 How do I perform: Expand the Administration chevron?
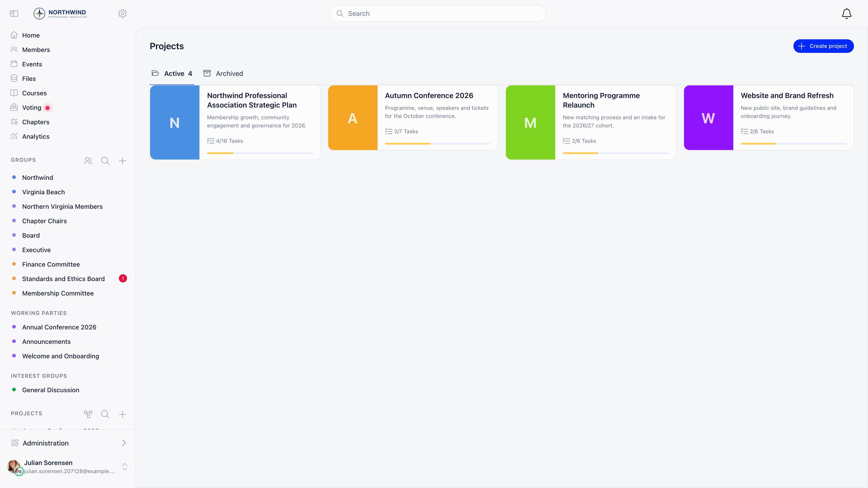pyautogui.click(x=124, y=443)
